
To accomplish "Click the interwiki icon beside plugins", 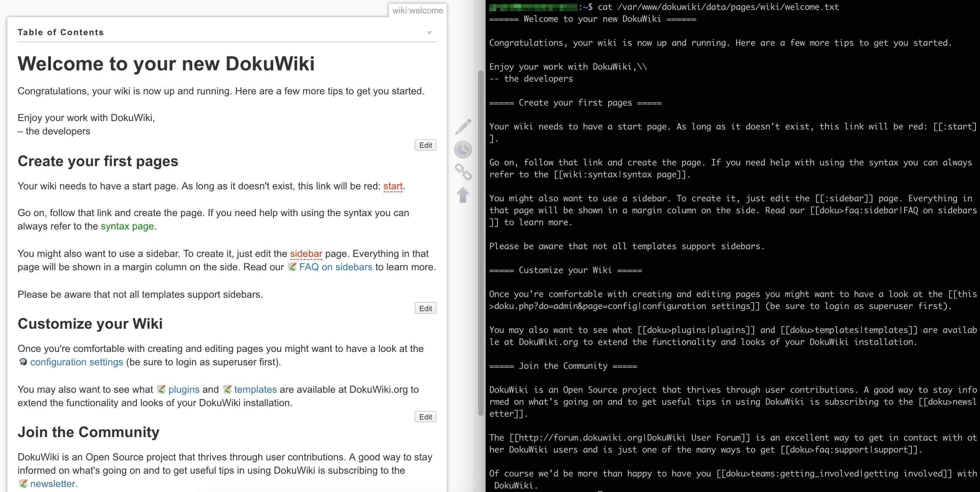I will tap(161, 389).
